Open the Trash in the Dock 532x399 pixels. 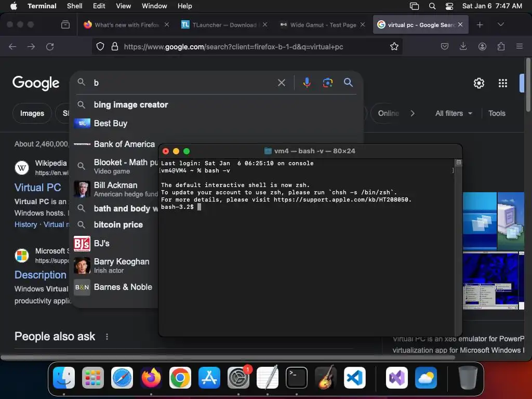(468, 378)
